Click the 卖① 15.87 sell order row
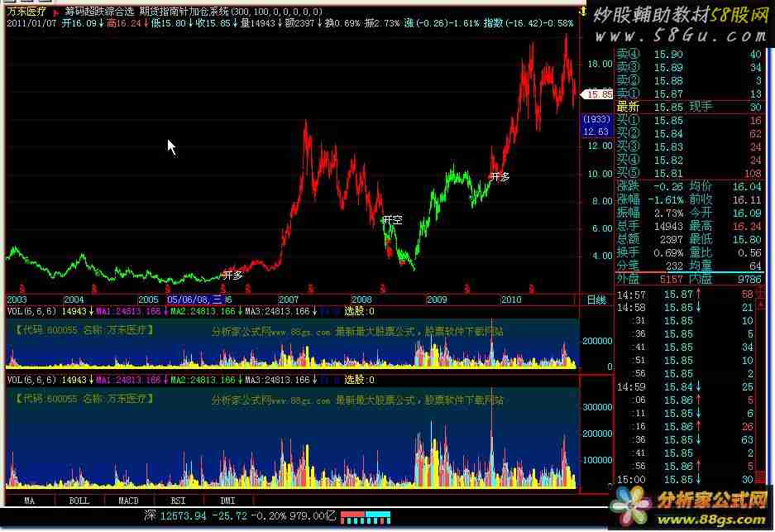This screenshot has width=775, height=532. (689, 94)
